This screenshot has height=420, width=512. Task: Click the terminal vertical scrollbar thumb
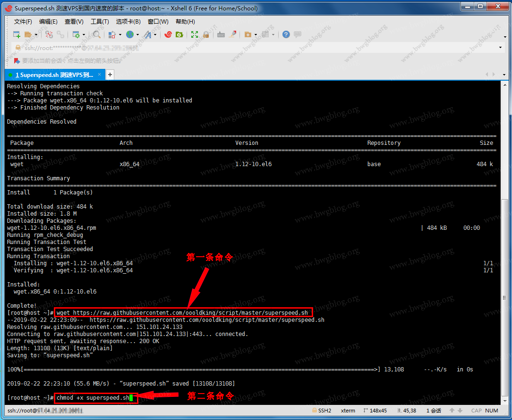(x=504, y=297)
